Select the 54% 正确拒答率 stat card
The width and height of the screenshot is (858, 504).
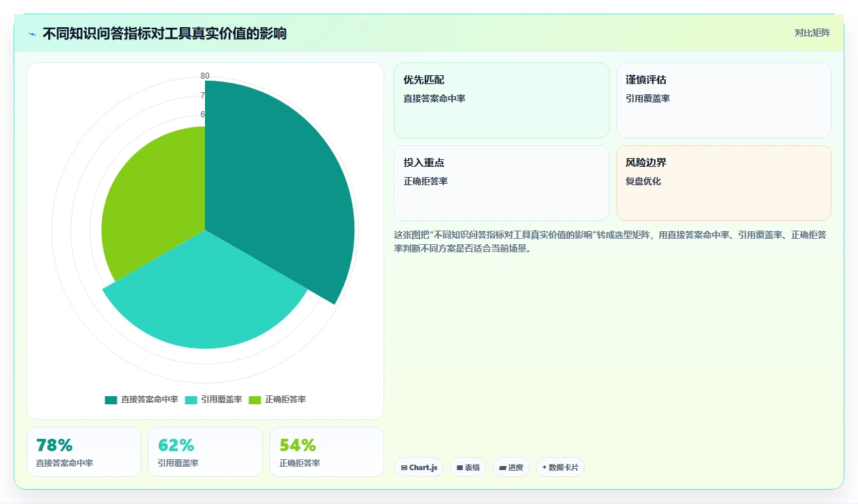pyautogui.click(x=327, y=452)
